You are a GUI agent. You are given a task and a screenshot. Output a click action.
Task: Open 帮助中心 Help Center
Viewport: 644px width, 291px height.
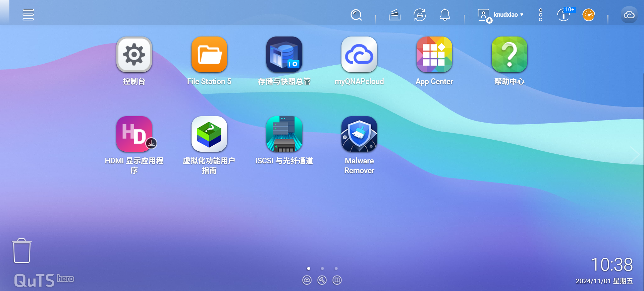point(509,55)
